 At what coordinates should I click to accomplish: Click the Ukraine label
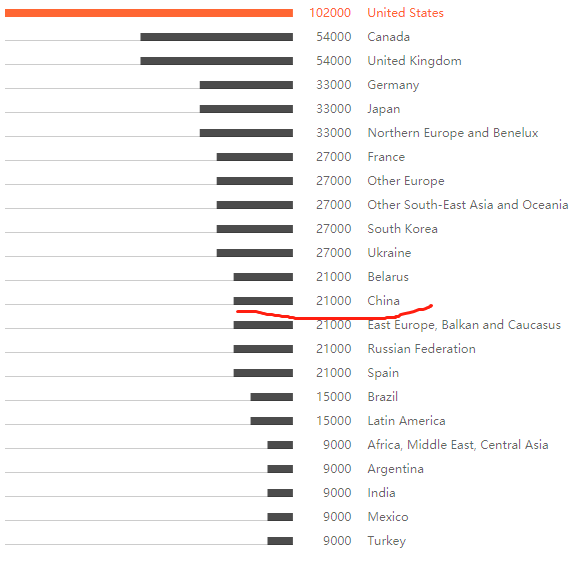tap(389, 253)
